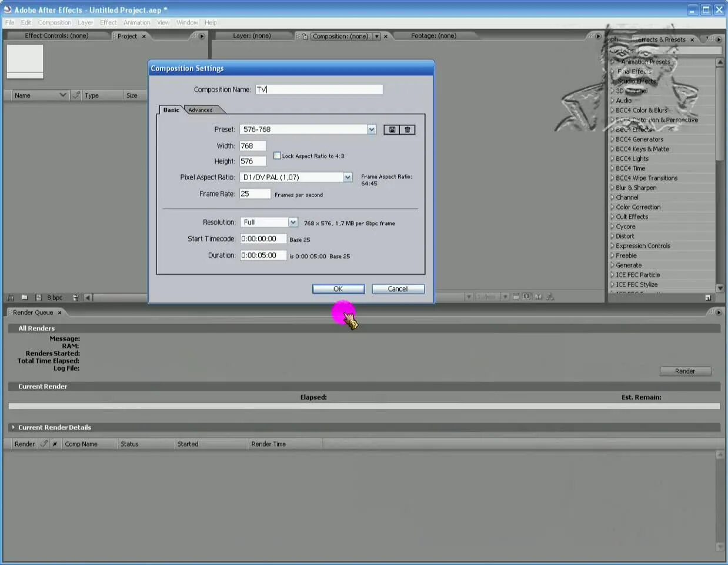Click the save preset icon beside Preset dropdown
Viewport: 728px width, 565px height.
pos(392,129)
